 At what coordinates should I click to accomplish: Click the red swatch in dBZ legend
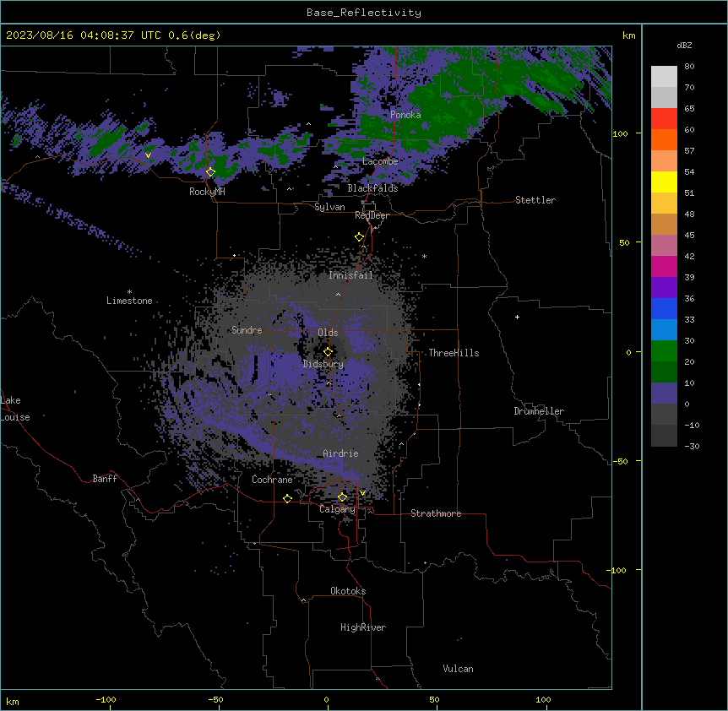(x=664, y=119)
